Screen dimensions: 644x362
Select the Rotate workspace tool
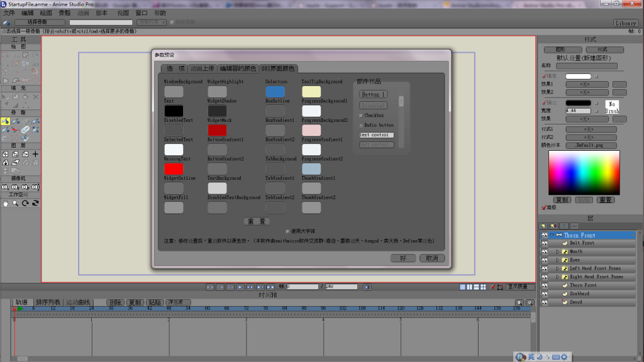tap(25, 203)
